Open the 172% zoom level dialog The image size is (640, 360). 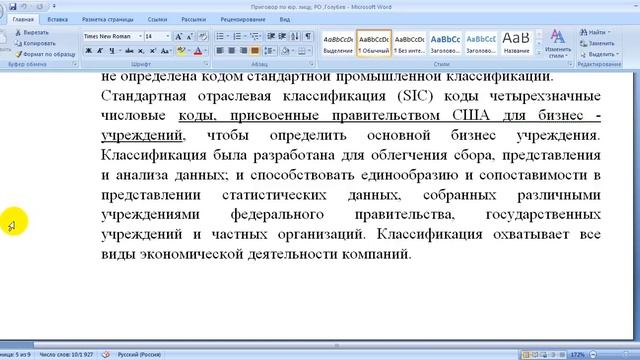578,355
